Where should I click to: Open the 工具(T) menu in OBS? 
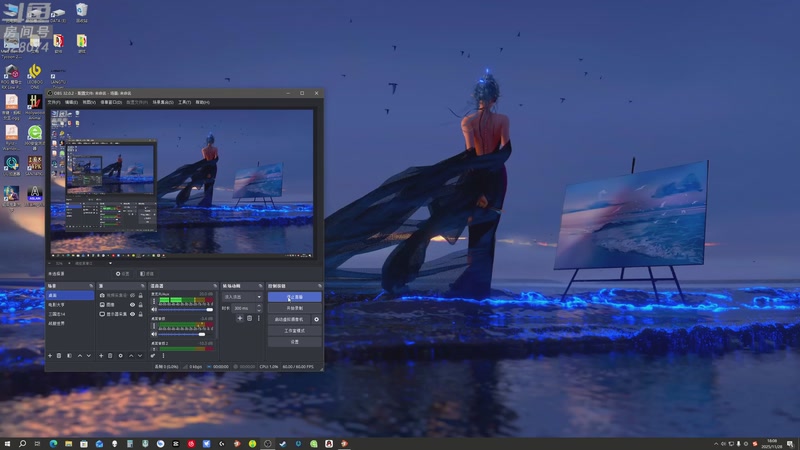pyautogui.click(x=185, y=103)
